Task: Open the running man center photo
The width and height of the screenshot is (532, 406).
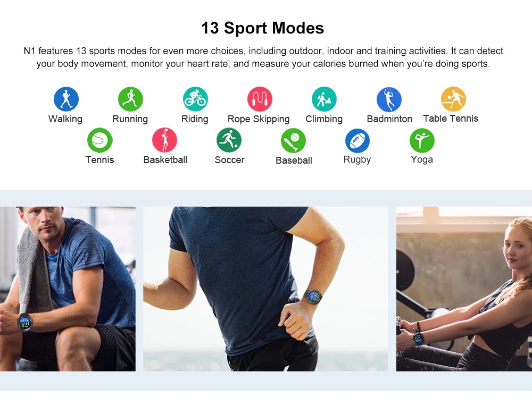Action: coord(265,289)
